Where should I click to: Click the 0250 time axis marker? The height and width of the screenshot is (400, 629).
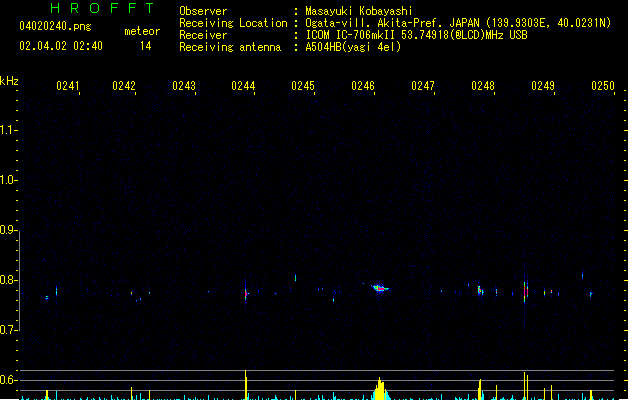(x=603, y=86)
